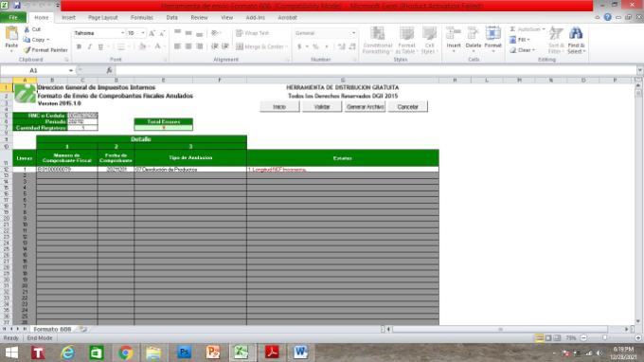
Task: Open the Page Layout ribbon tab
Action: coord(102,18)
